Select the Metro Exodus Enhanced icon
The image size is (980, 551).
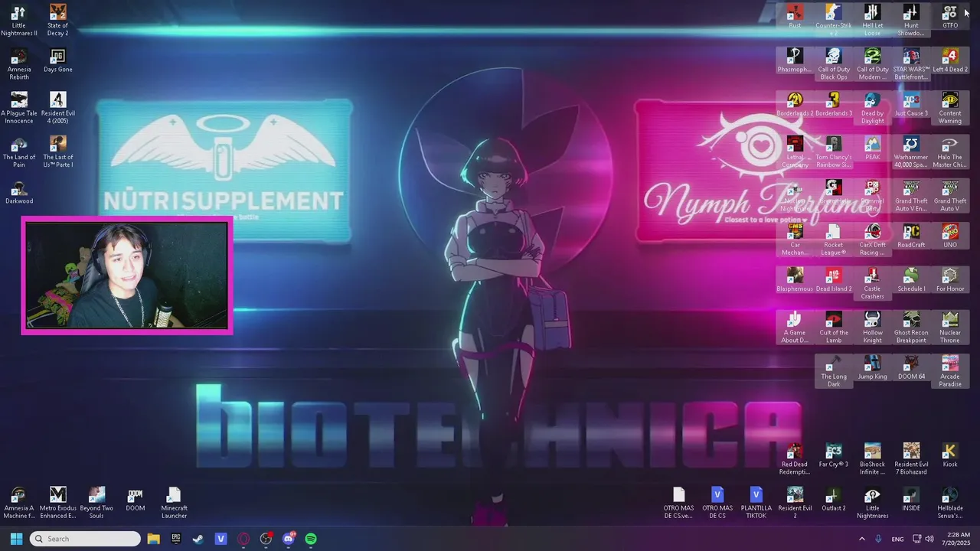pos(57,502)
